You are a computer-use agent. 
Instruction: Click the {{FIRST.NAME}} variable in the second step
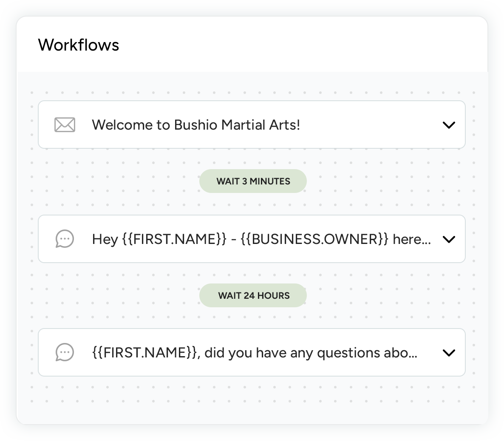pos(174,239)
